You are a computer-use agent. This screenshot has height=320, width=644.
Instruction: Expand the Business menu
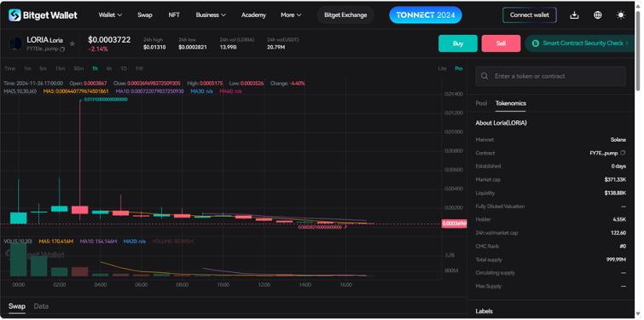tap(211, 15)
